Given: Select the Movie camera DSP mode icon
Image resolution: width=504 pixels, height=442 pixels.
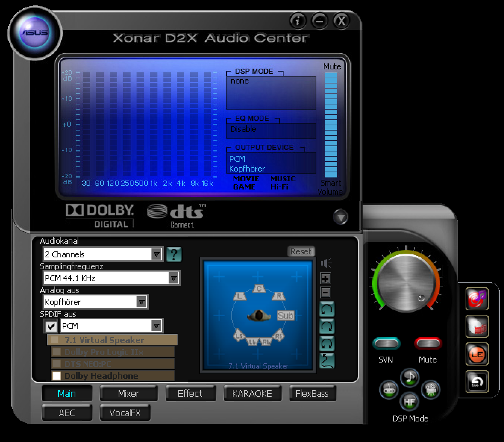Looking at the screenshot, I should pyautogui.click(x=431, y=390).
